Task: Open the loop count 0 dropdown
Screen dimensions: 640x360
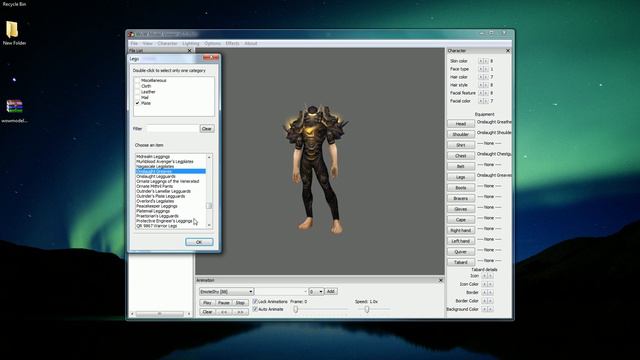Action: [x=316, y=291]
